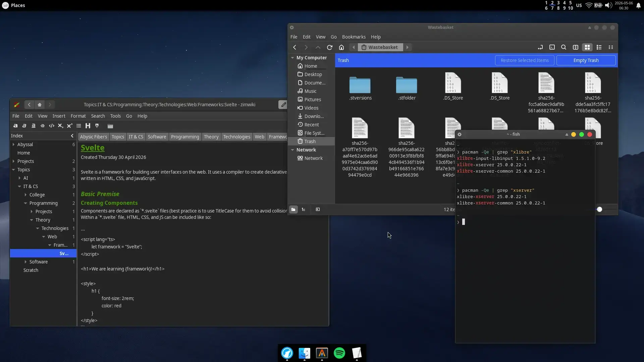Insert bullet list in Zim toolbar
Screen dimensions: 644x362
[78, 126]
